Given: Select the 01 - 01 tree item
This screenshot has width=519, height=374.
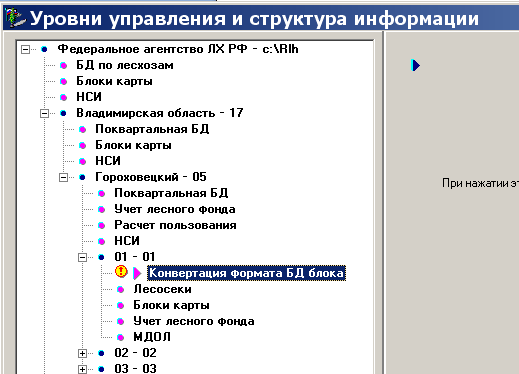Looking at the screenshot, I should point(135,257).
